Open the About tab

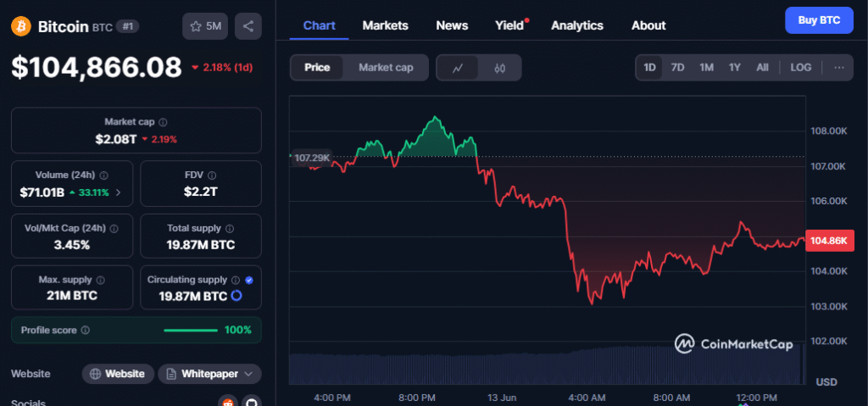pyautogui.click(x=648, y=25)
